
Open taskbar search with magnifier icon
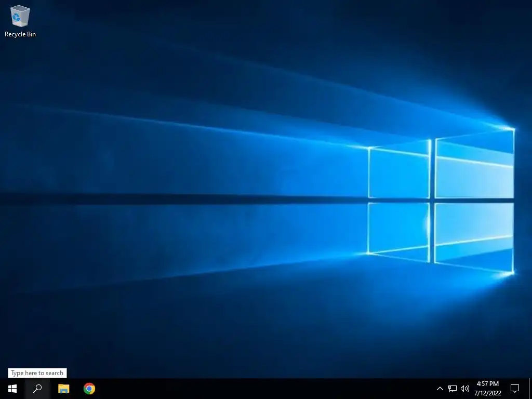coord(37,389)
